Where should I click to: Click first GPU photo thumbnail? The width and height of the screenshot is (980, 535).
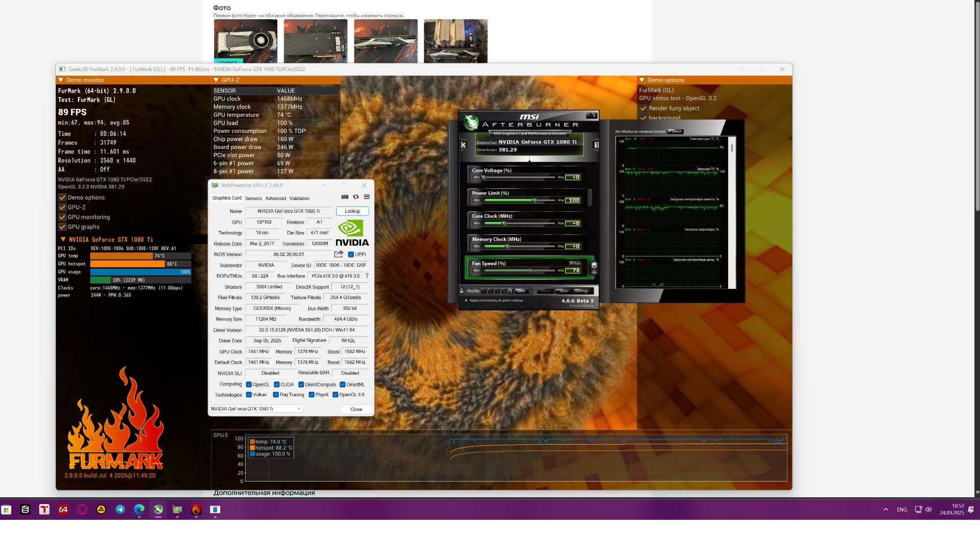[245, 41]
